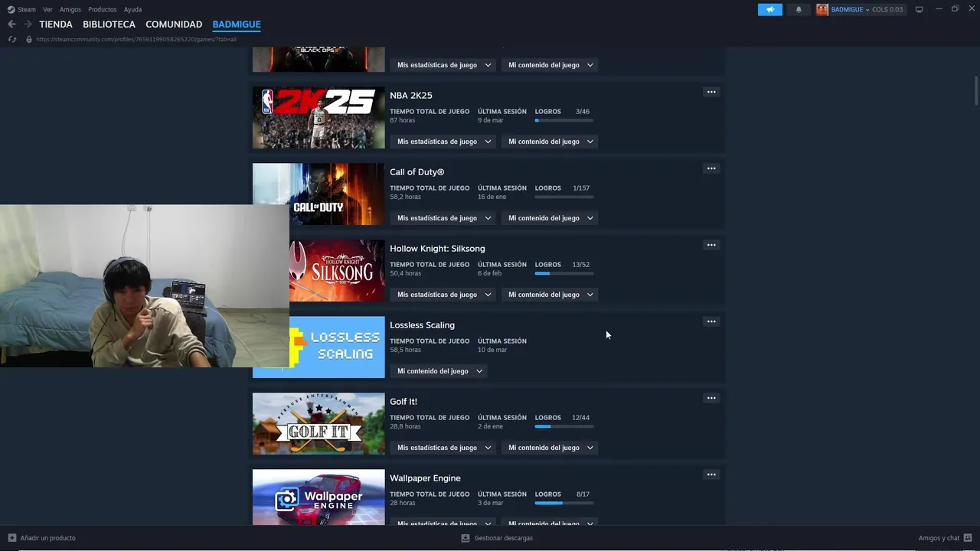Open the BADMIGUE account dropdown
The width and height of the screenshot is (980, 551).
coord(850,9)
